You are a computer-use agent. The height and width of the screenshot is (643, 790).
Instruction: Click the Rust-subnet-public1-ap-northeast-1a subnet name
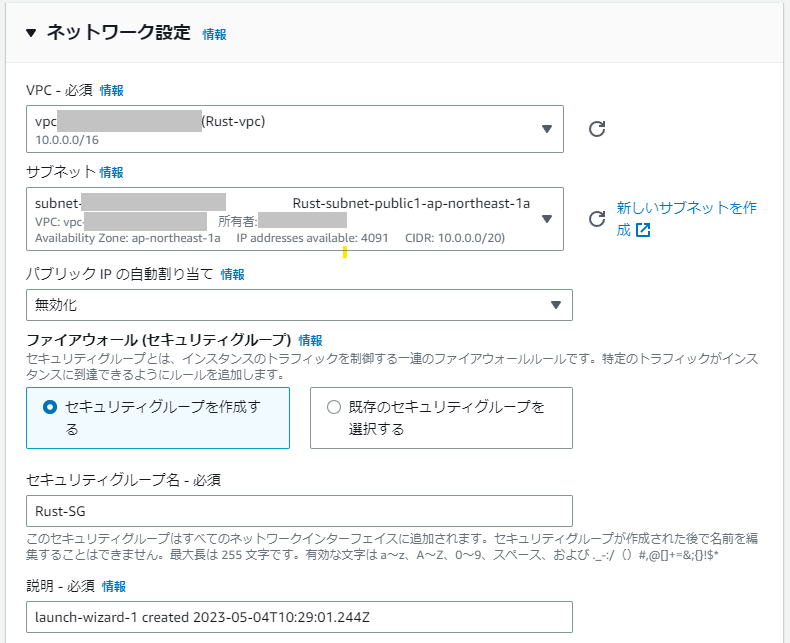point(411,204)
